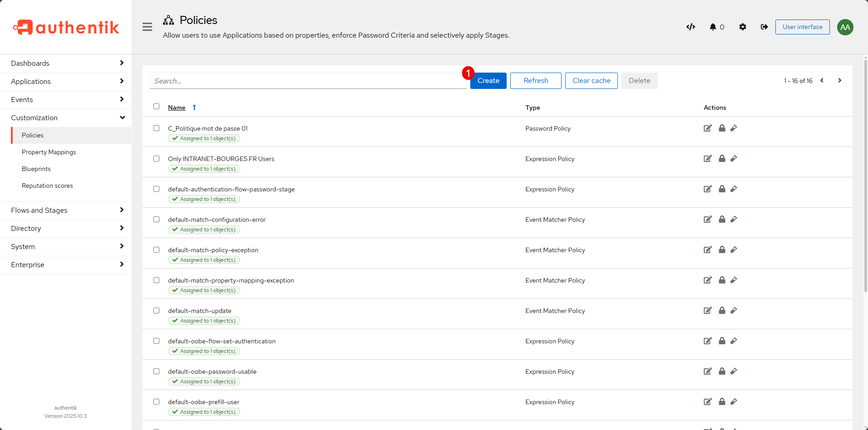Screen dimensions: 868x430
Task: Click the sign out icon
Action: (764, 27)
